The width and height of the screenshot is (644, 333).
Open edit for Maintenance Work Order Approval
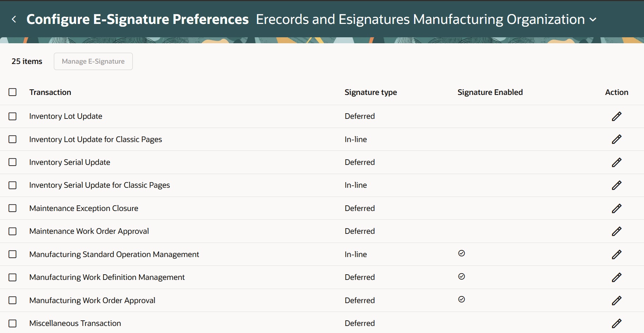[x=617, y=231]
